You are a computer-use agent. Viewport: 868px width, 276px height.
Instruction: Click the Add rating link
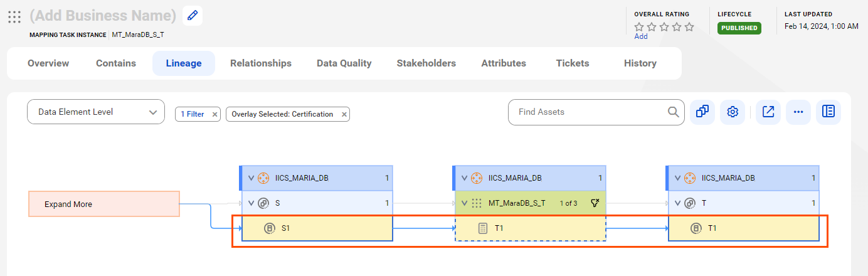641,36
